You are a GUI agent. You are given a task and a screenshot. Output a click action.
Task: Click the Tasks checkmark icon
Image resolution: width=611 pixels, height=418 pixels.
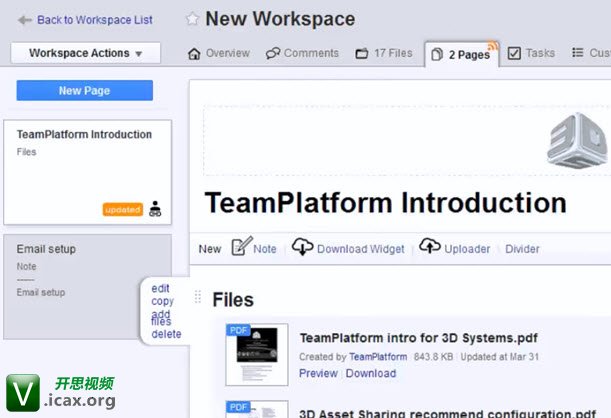(x=514, y=53)
